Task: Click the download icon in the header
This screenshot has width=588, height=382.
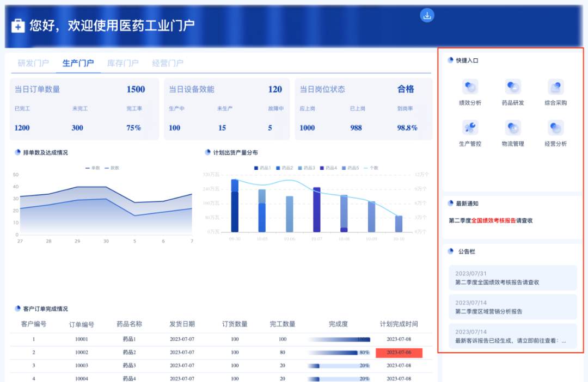Action: [x=427, y=15]
